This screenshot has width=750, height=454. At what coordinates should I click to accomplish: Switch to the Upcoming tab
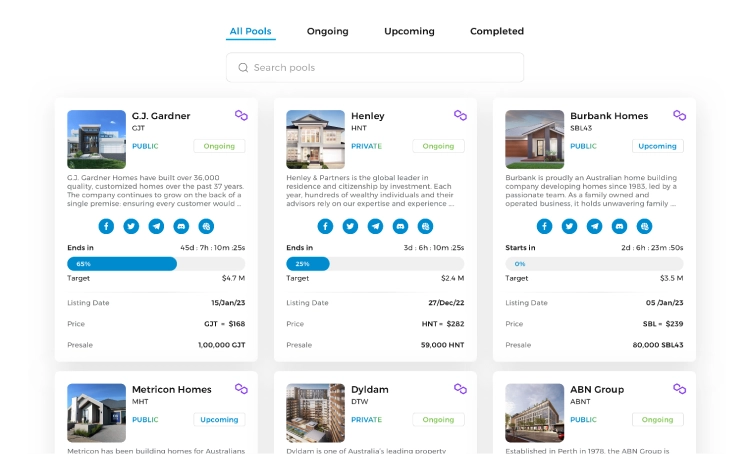click(x=409, y=31)
